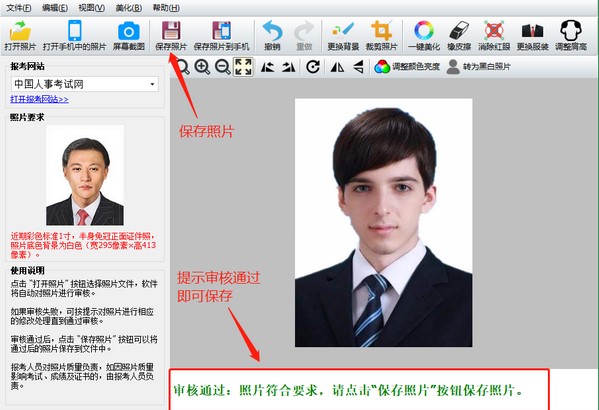Viewport: 599px width, 410px height.
Task: Take a screen capture with 屏幕截图
Action: click(128, 35)
